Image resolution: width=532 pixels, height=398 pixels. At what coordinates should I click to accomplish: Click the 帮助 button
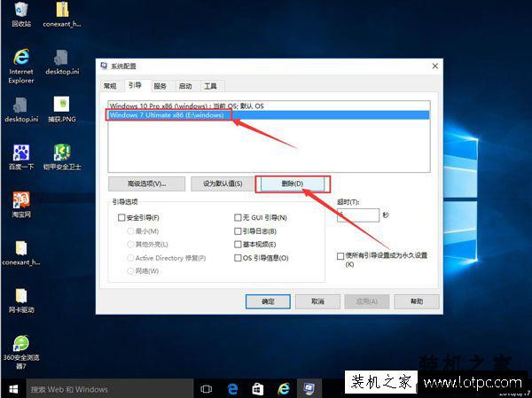pyautogui.click(x=417, y=301)
